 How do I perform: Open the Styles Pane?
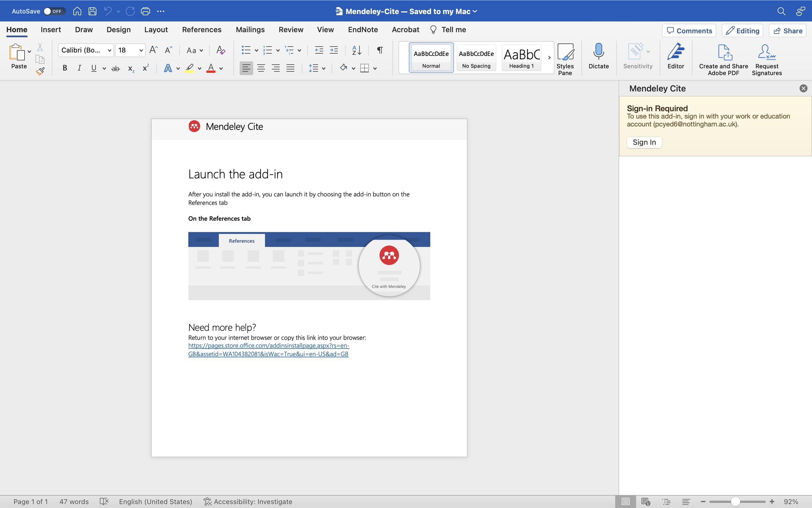tap(565, 59)
